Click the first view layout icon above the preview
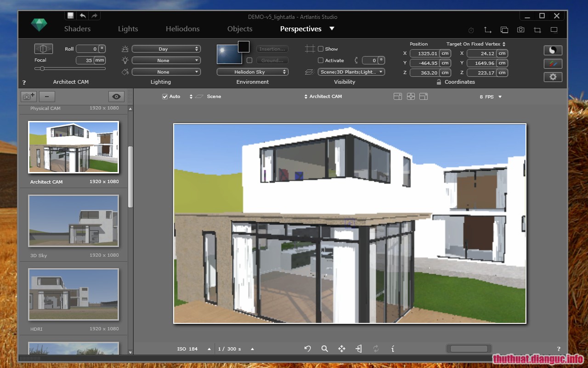588x368 pixels. pyautogui.click(x=398, y=97)
